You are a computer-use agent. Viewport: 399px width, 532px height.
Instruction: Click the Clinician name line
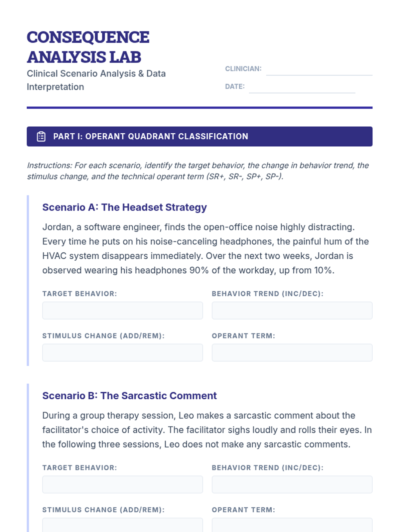(319, 70)
